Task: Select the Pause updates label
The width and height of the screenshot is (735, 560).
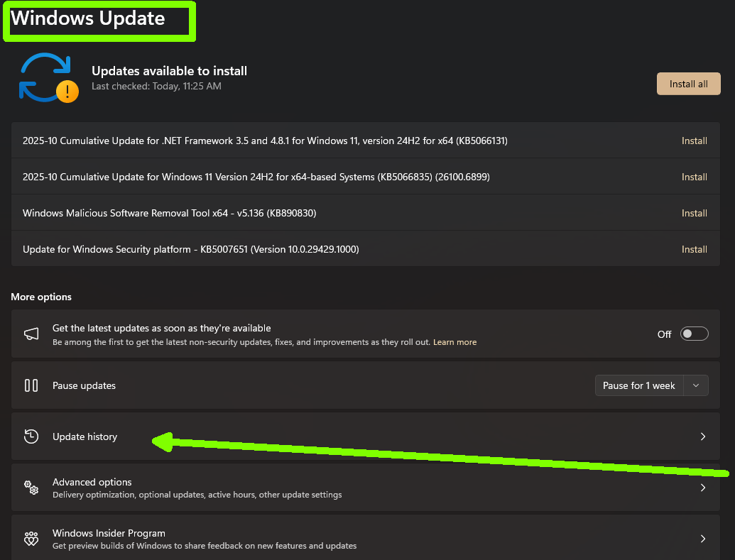Action: [x=84, y=385]
